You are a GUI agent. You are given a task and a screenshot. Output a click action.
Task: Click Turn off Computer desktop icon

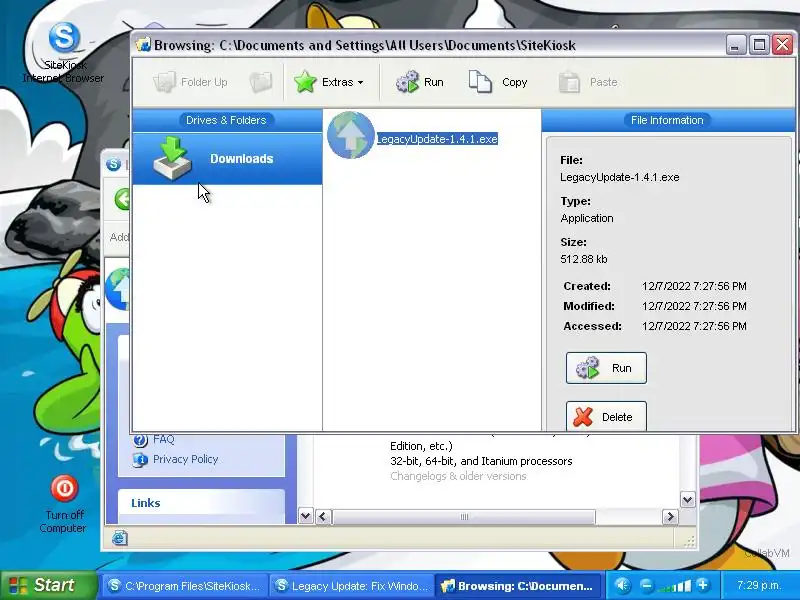pyautogui.click(x=64, y=504)
